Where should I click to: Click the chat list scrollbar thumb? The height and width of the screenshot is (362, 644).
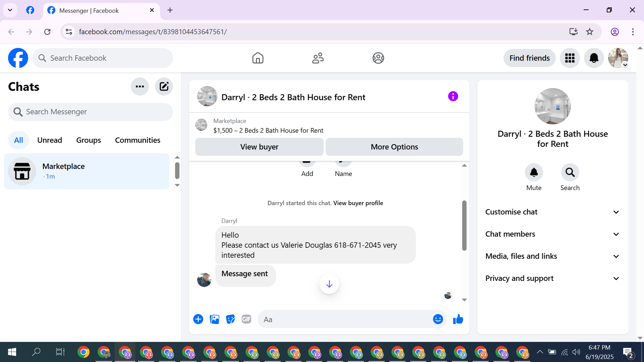click(177, 171)
